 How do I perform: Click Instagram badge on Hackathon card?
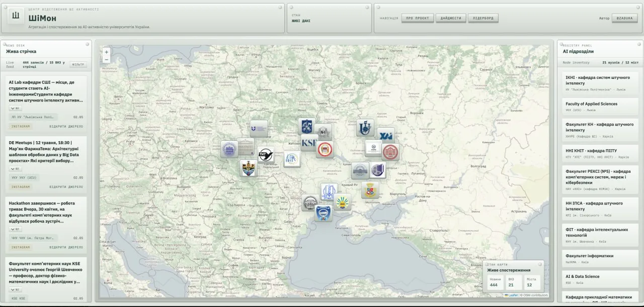click(21, 247)
